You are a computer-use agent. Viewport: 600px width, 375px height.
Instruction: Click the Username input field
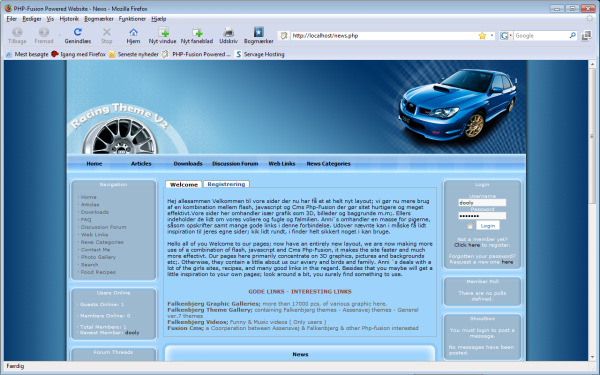tap(482, 203)
